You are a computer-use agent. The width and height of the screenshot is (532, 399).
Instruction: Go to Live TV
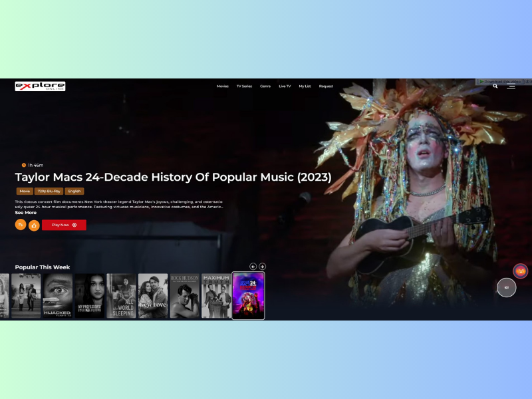coord(285,86)
